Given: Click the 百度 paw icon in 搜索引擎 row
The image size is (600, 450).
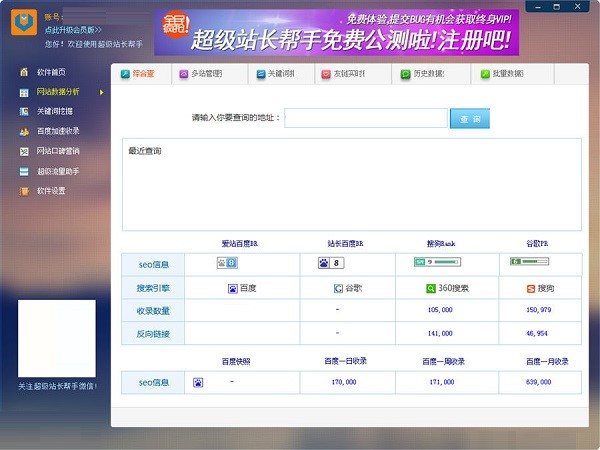Looking at the screenshot, I should tap(233, 289).
